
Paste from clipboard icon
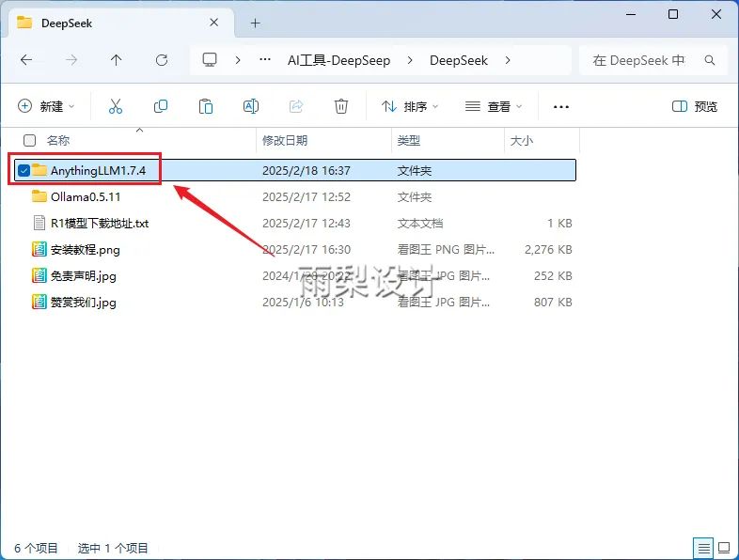pyautogui.click(x=206, y=106)
